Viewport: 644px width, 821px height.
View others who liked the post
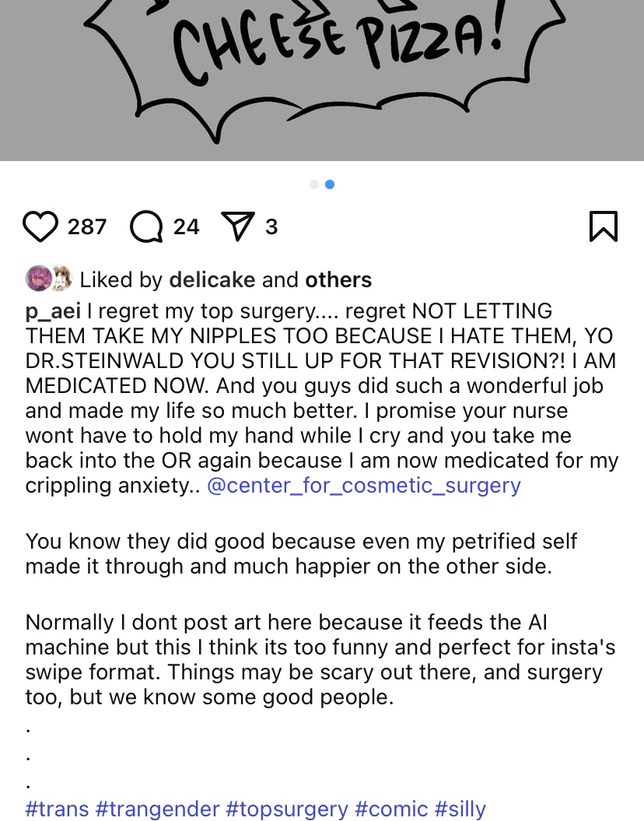tap(338, 279)
